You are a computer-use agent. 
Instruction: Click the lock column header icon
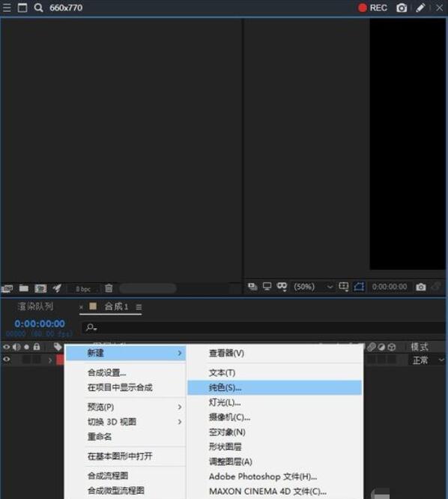[x=37, y=347]
